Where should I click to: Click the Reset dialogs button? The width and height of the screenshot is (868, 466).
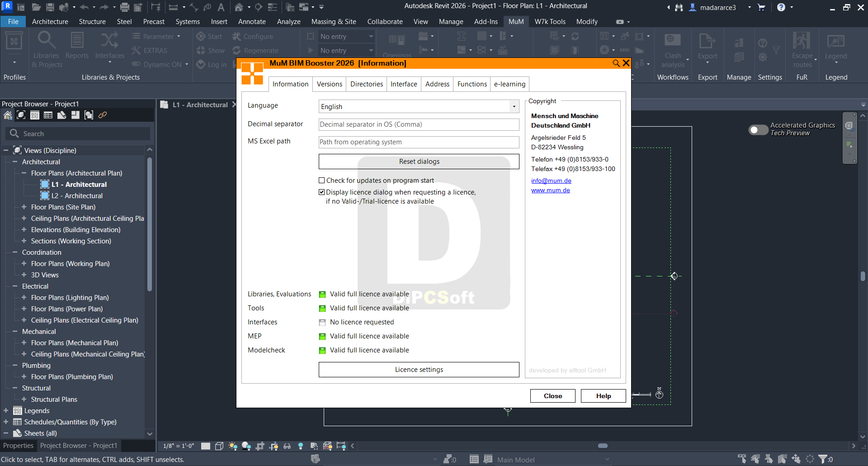[x=419, y=162]
